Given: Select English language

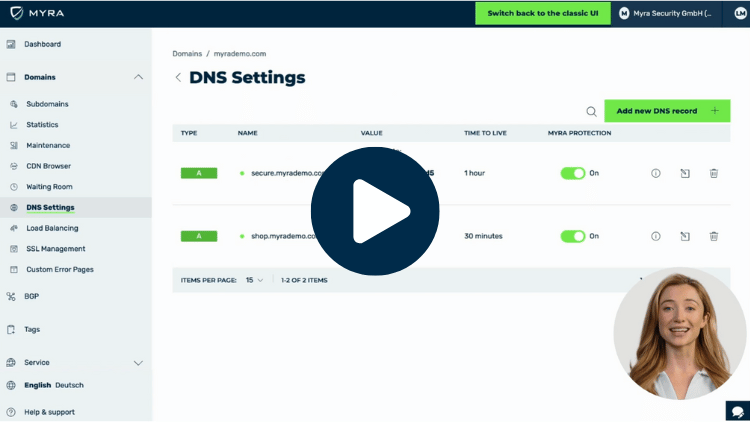Looking at the screenshot, I should 37,385.
